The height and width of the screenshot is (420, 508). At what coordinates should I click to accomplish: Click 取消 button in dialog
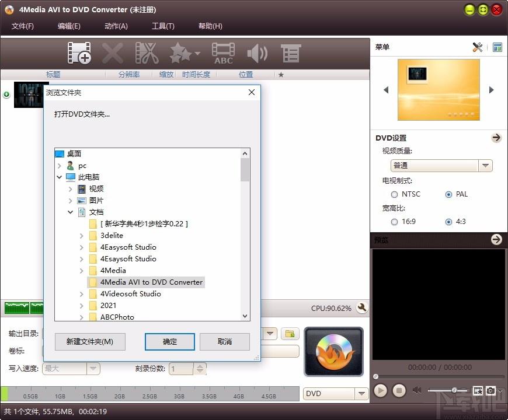[225, 342]
